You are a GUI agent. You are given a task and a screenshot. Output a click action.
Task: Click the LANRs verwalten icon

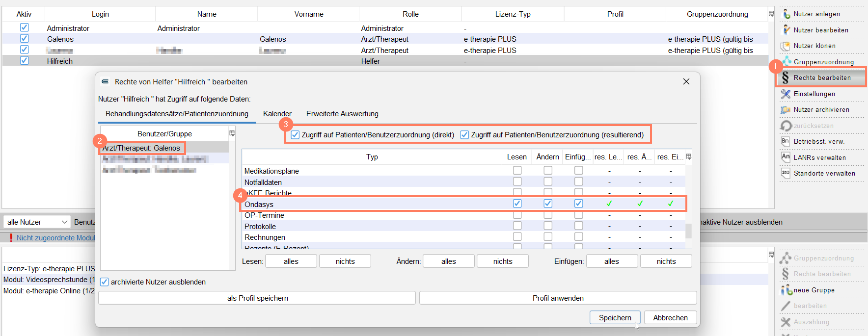786,157
